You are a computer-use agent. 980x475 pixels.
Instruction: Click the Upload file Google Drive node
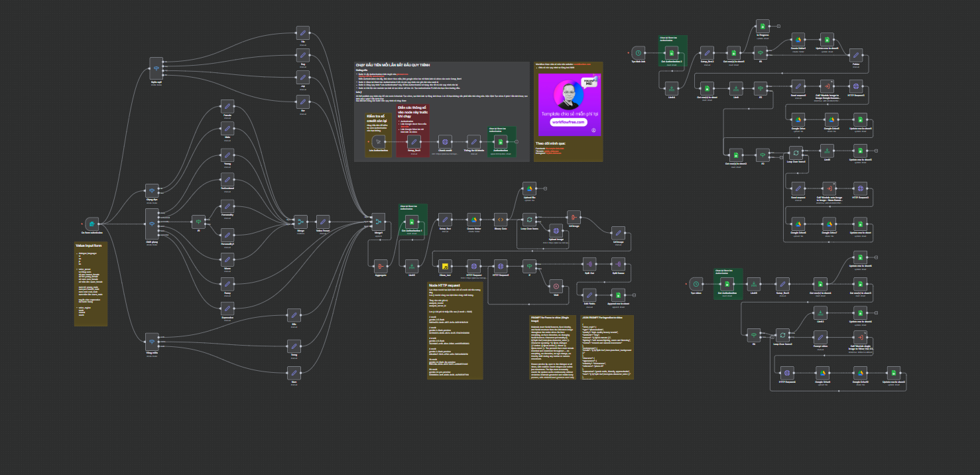click(528, 188)
